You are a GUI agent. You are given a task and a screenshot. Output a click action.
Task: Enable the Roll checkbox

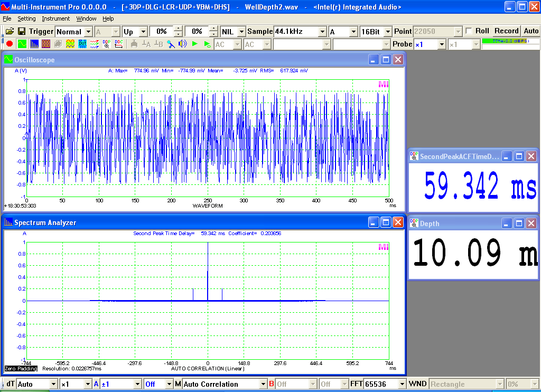click(x=469, y=31)
